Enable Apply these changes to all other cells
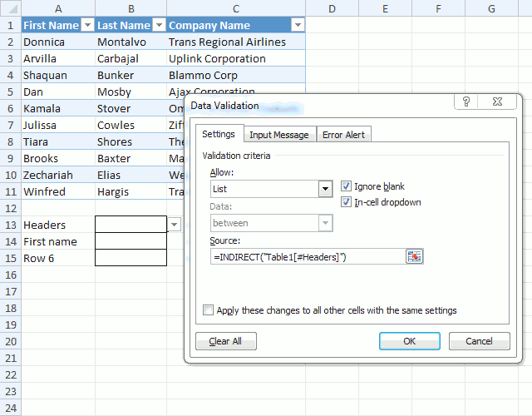 coord(208,310)
